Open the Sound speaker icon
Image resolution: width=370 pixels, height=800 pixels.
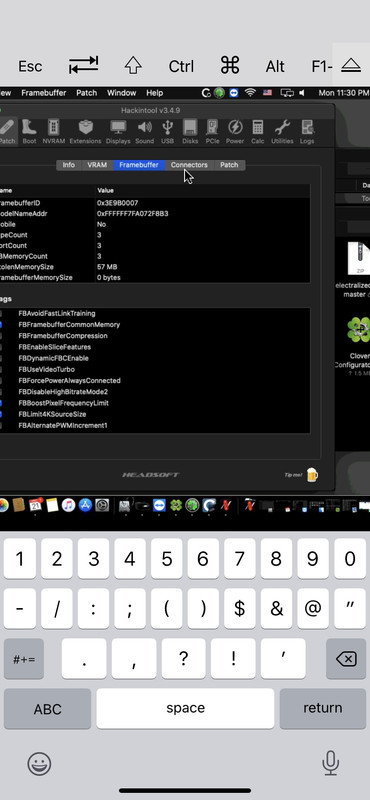point(144,132)
